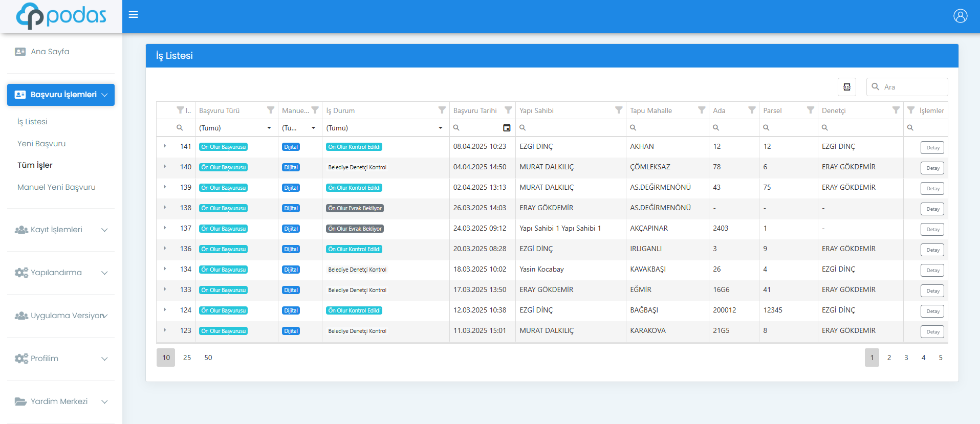Expand the Kayıt İşlemleri sidebar menu
980x424 pixels.
coord(61,230)
